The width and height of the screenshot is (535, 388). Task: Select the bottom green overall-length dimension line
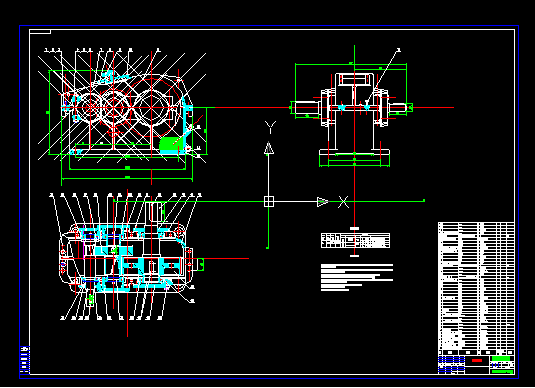(127, 178)
